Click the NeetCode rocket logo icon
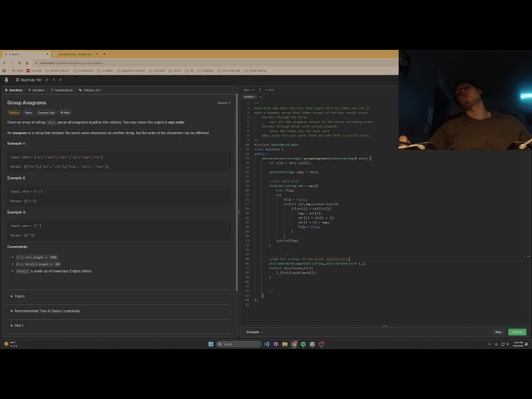Screen dimensions: 532x399 coord(6,80)
